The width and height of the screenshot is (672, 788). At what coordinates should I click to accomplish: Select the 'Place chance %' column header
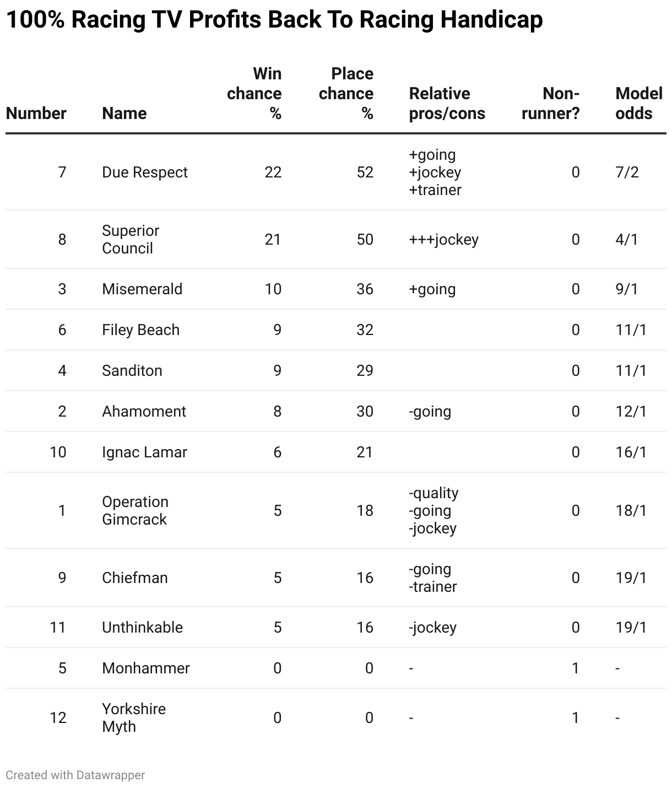coord(346,94)
